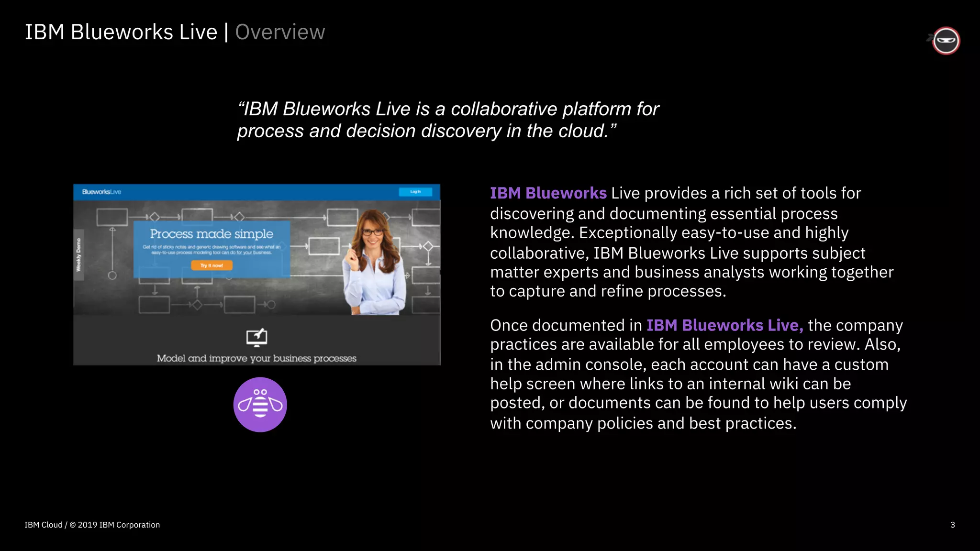Click the blue 'Log in' button
980x551 pixels.
[x=415, y=192]
